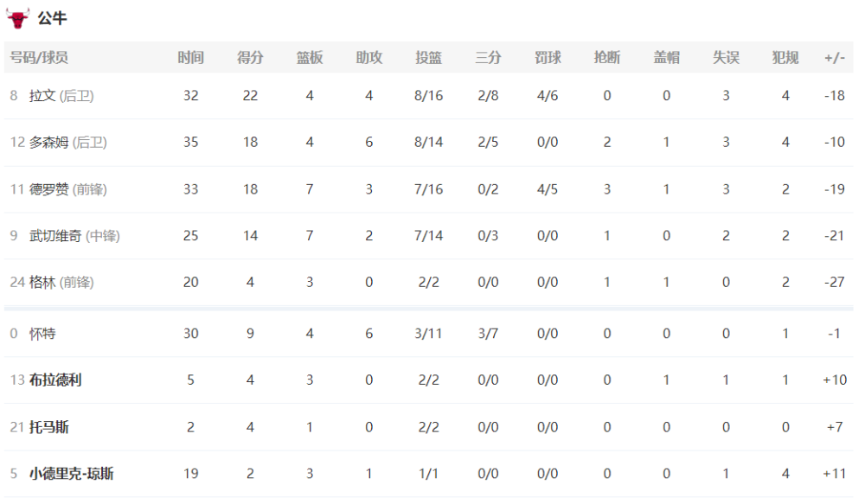Select 格林 forward player row

coord(429,283)
